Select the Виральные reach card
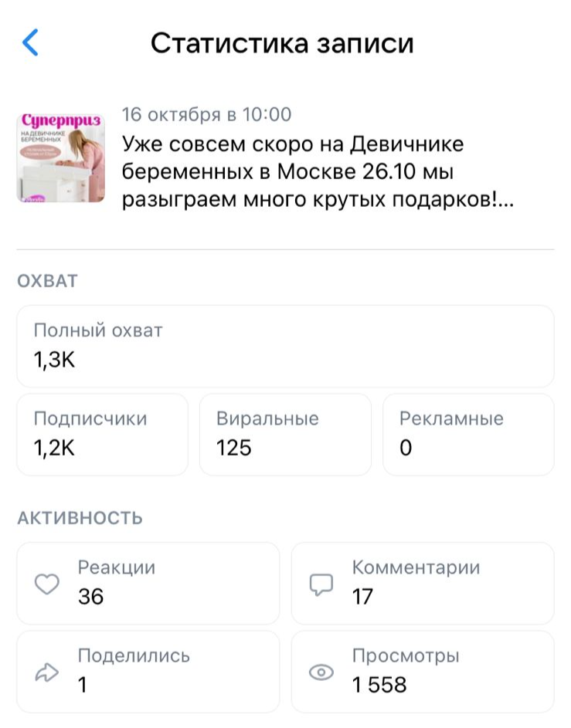 pos(285,435)
